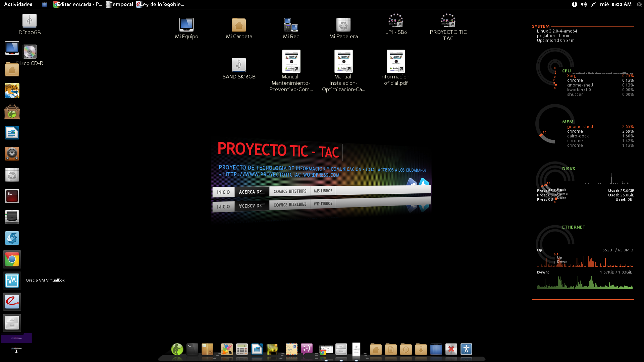Screen dimensions: 644x362
Task: Open Informacion-oficial.pdf desktop shortcut
Action: (x=396, y=62)
